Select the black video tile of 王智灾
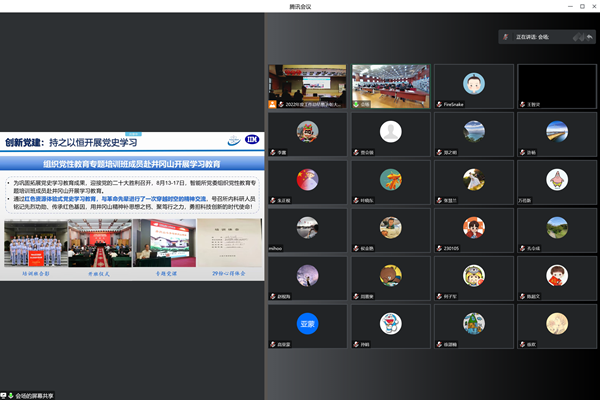The height and width of the screenshot is (400, 600). click(556, 85)
